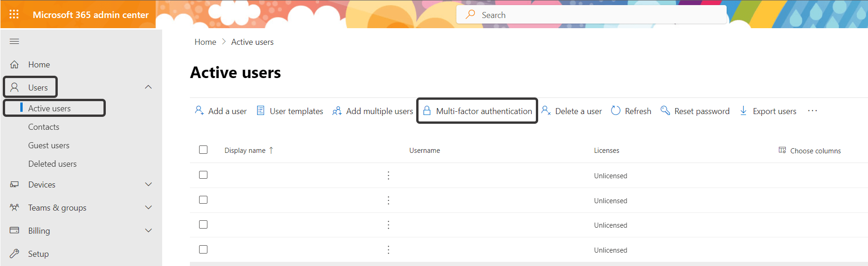The height and width of the screenshot is (266, 868).
Task: Click the Licenses column header
Action: [607, 151]
